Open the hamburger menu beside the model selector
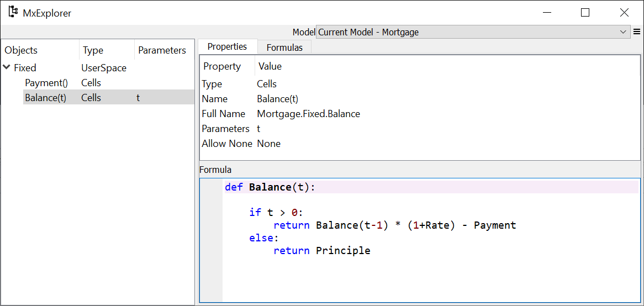 [x=637, y=32]
